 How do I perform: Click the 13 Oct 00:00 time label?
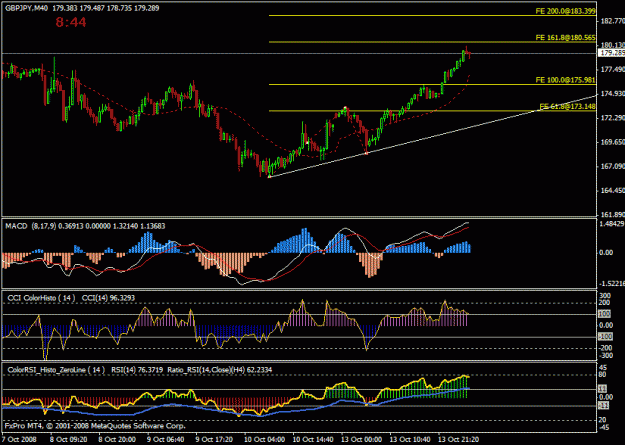point(361,439)
